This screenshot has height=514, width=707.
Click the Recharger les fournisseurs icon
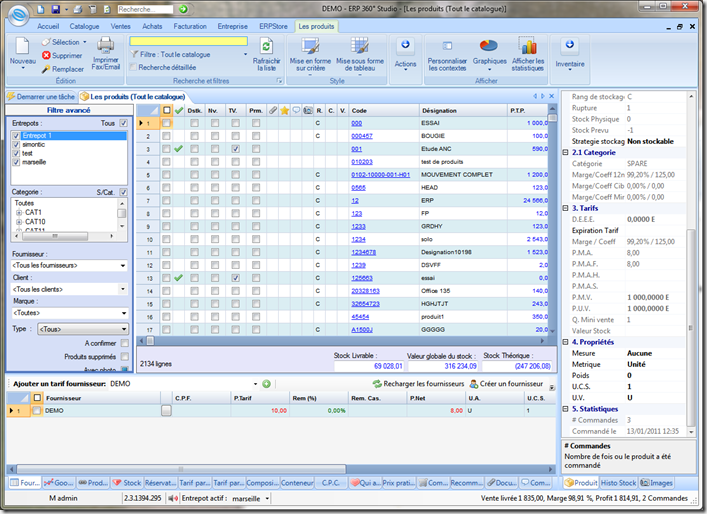point(377,384)
